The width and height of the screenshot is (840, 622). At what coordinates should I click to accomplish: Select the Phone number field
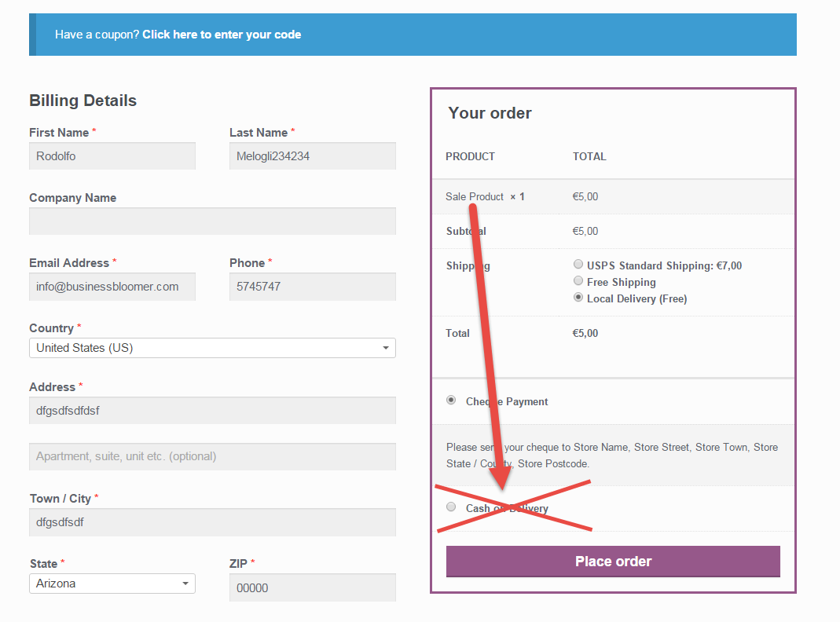[x=312, y=286]
